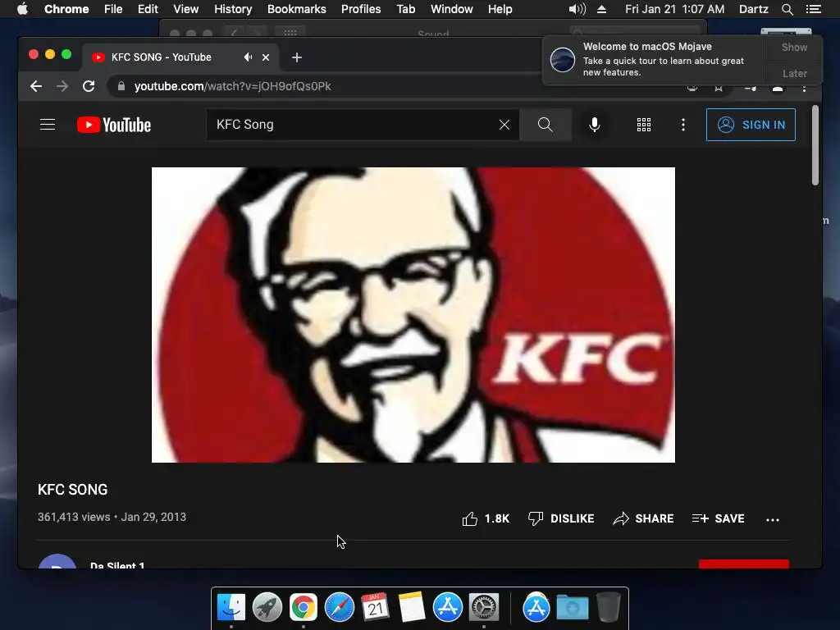Viewport: 840px width, 630px height.
Task: Open the File menu
Action: click(113, 9)
